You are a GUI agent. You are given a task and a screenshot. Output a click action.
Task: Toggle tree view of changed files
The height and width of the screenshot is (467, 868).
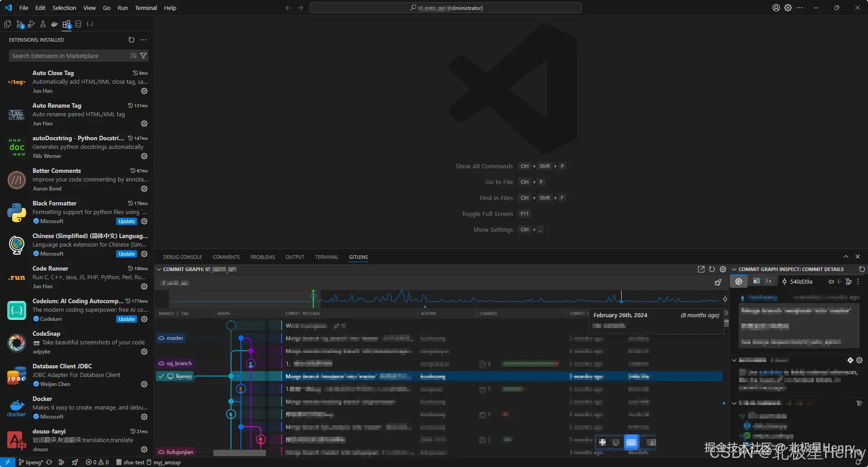click(x=859, y=403)
